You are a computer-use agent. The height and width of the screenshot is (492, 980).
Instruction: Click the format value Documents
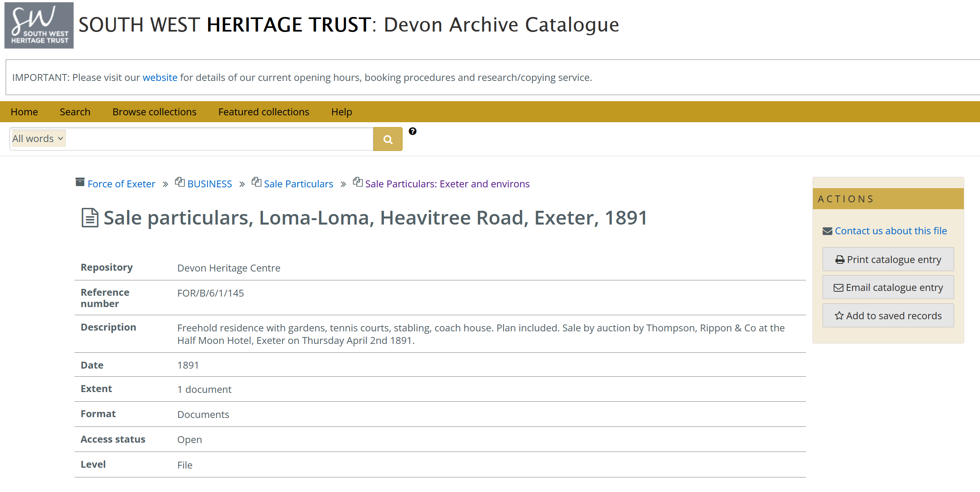(203, 414)
